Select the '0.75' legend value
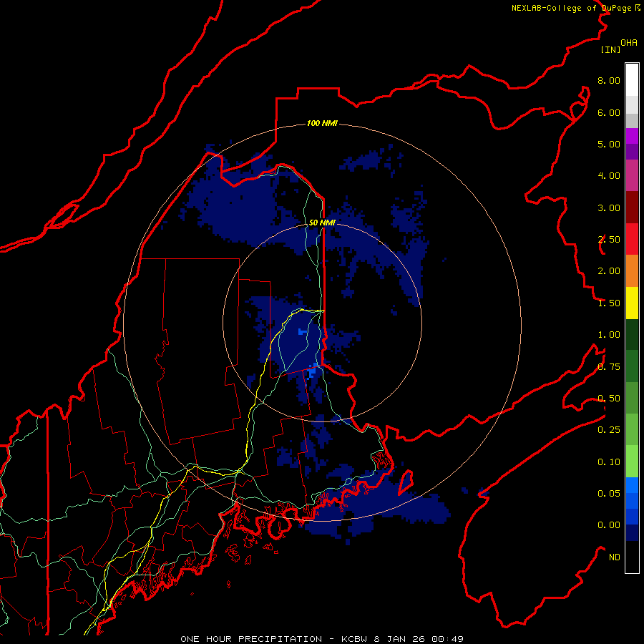Screen dimensions: 644x644 [609, 367]
